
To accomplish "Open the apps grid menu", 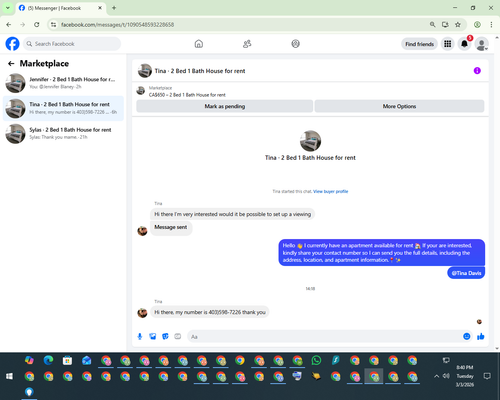I will click(448, 44).
